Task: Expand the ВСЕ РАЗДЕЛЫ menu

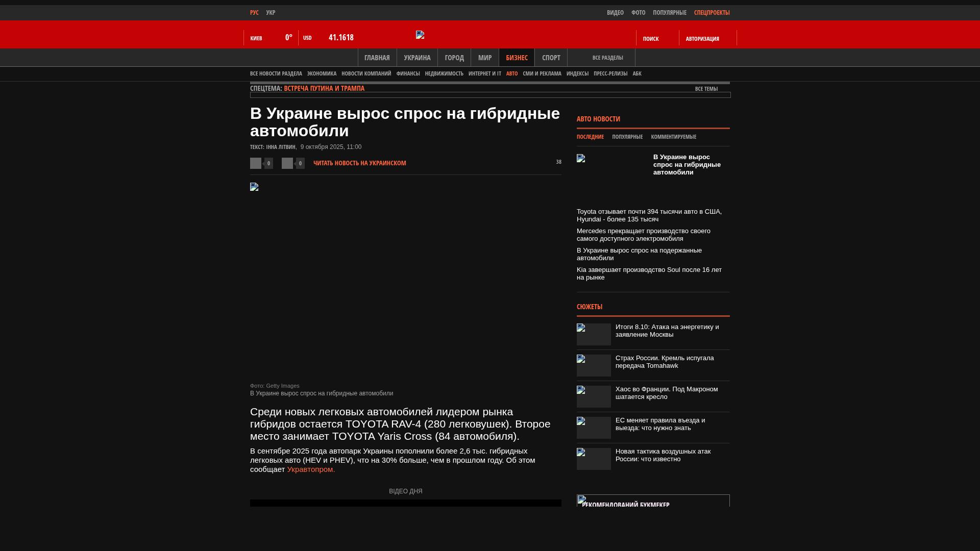Action: (607, 58)
